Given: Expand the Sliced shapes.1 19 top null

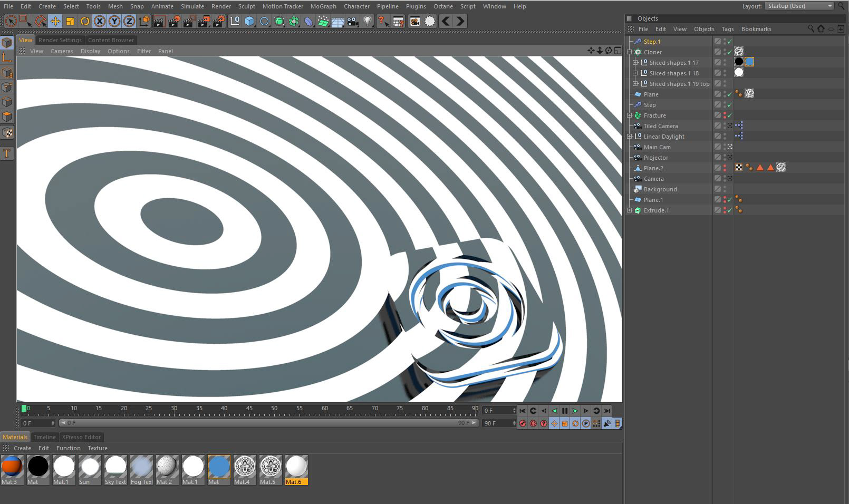Looking at the screenshot, I should (635, 84).
